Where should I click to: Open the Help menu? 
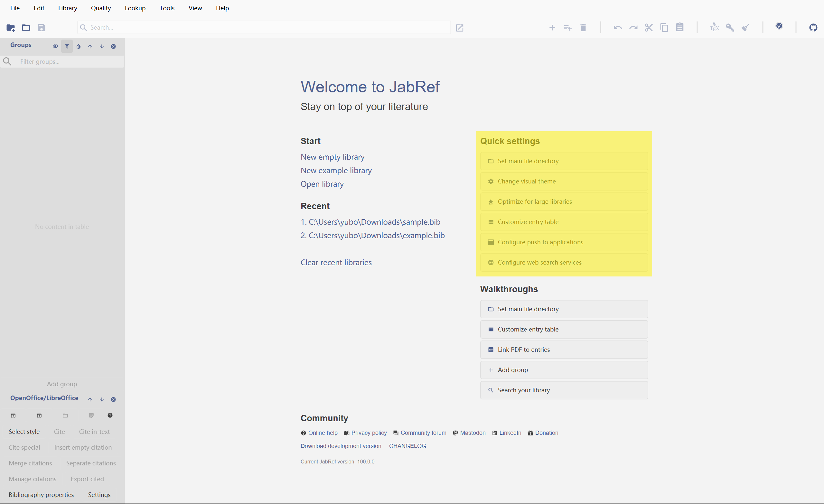[x=222, y=8]
